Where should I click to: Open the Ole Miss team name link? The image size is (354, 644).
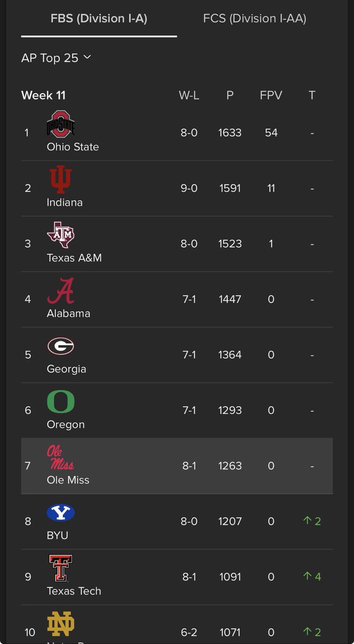(68, 480)
